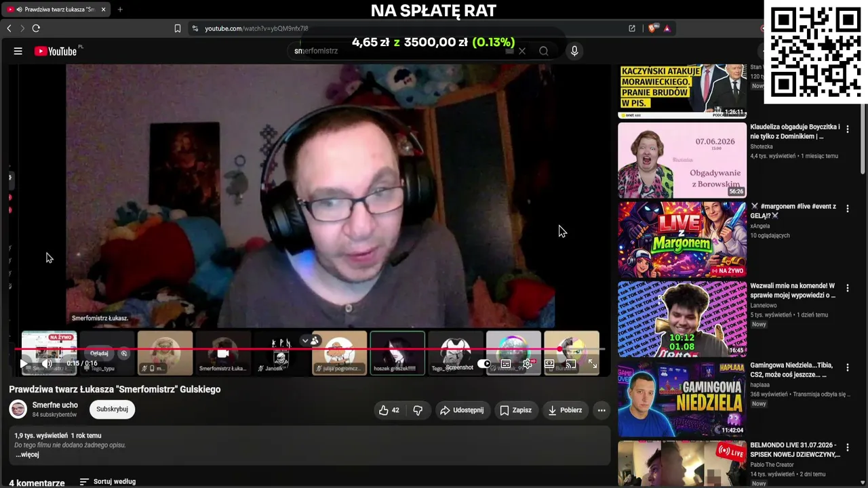868x488 pixels.
Task: Subscribe using the Subskrybuj button
Action: [x=112, y=409]
